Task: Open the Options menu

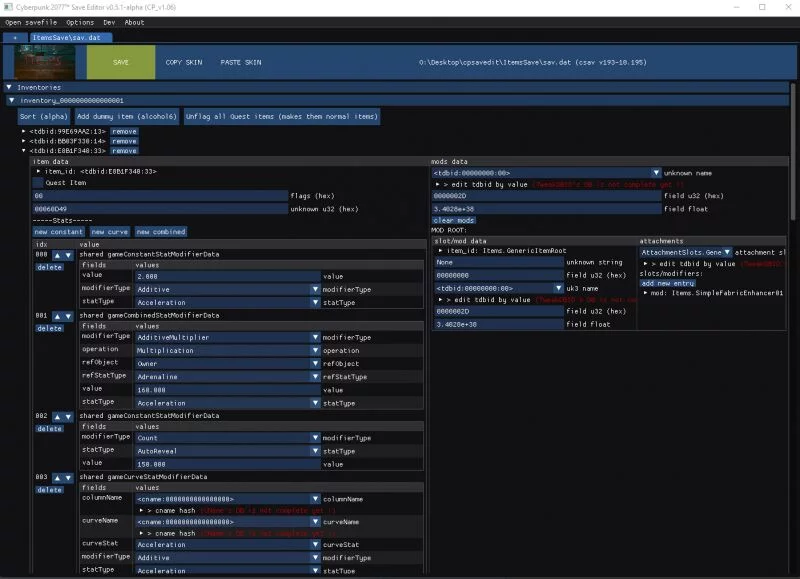Action: [x=80, y=22]
